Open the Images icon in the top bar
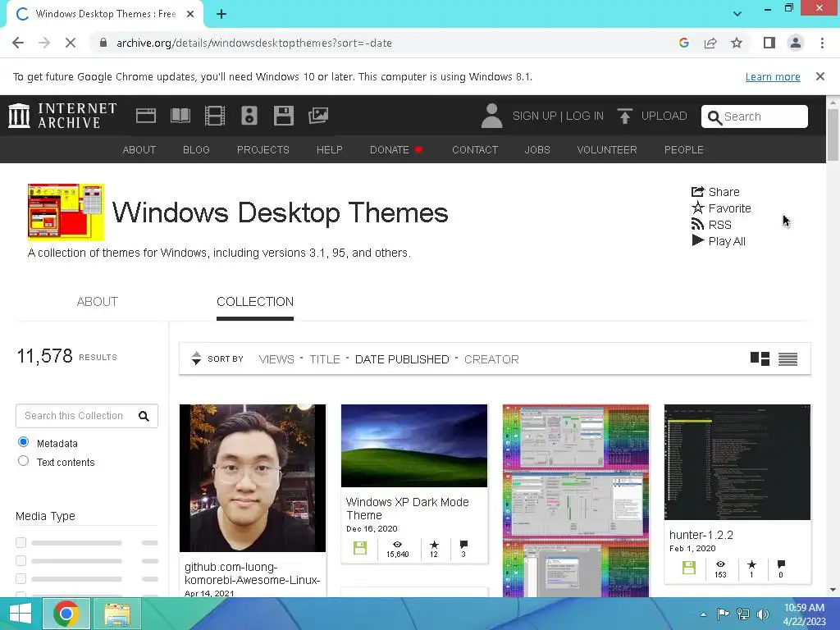Screen dimensions: 840x630 pyautogui.click(x=318, y=116)
